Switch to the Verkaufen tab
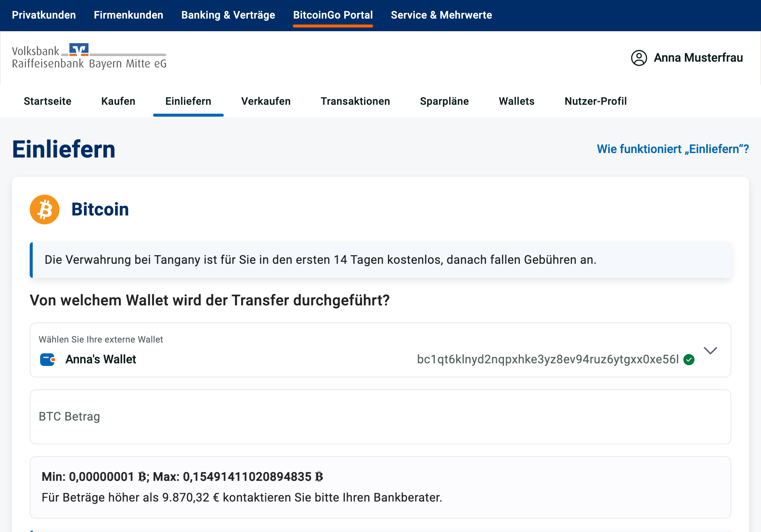This screenshot has width=761, height=532. click(266, 101)
